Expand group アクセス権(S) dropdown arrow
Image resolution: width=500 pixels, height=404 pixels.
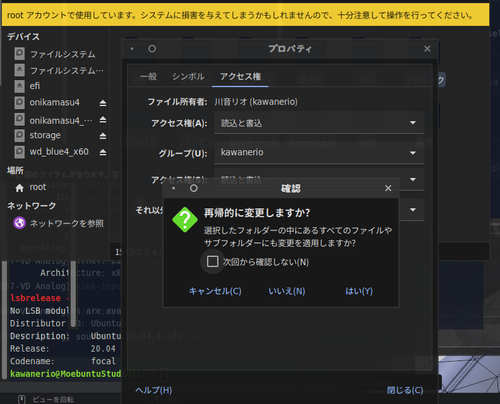pos(413,179)
